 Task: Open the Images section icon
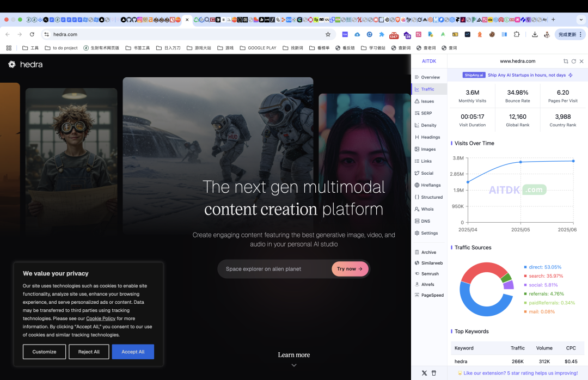point(417,149)
